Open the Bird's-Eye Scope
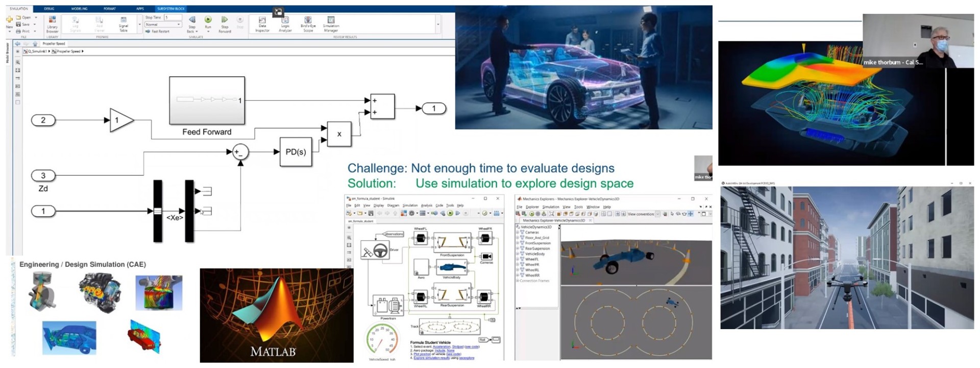Viewport: 980px width, 368px height. pos(308,25)
